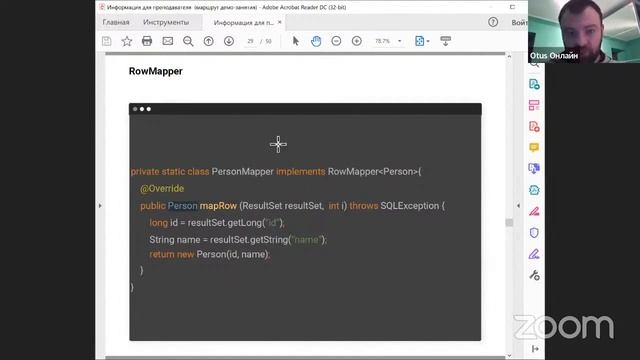Send the file via the envelope icon
640x360 pixels.
[168, 41]
